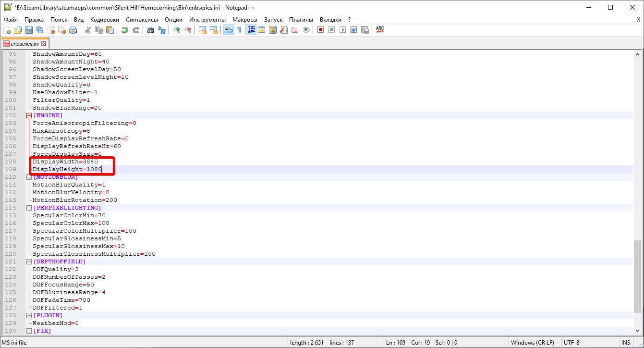Open the Опции menu
Viewport: 644px width, 348px height.
click(x=173, y=20)
